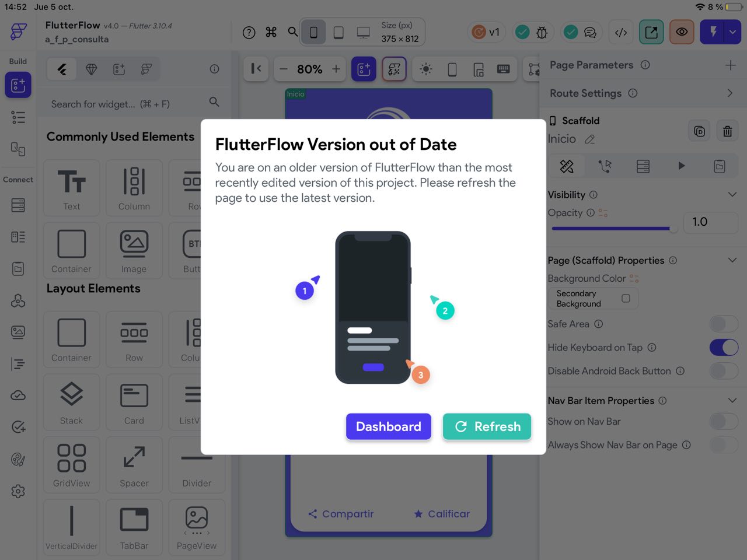This screenshot has height=560, width=747.
Task: Open settings gear in left sidebar
Action: pos(18,491)
